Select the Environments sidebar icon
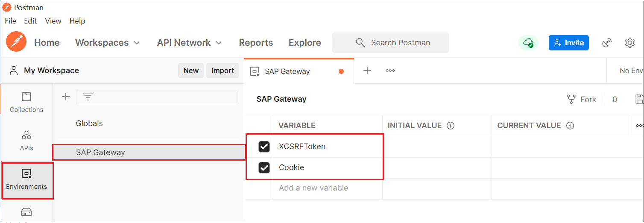644x223 pixels. 26,179
